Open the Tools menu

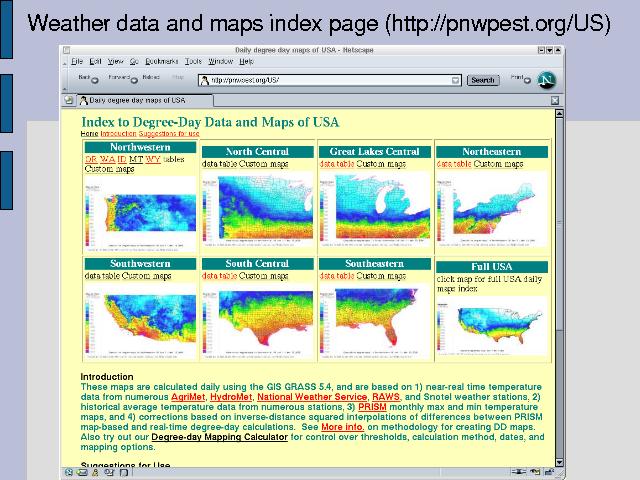193,61
